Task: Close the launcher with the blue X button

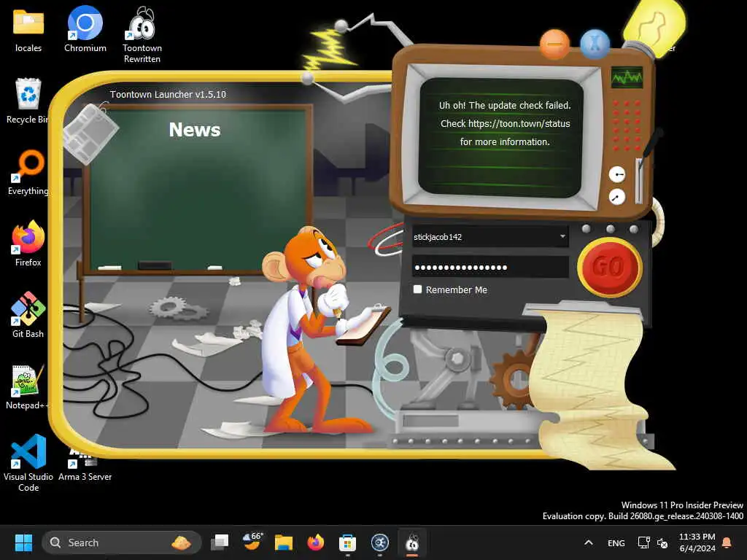Action: click(595, 44)
